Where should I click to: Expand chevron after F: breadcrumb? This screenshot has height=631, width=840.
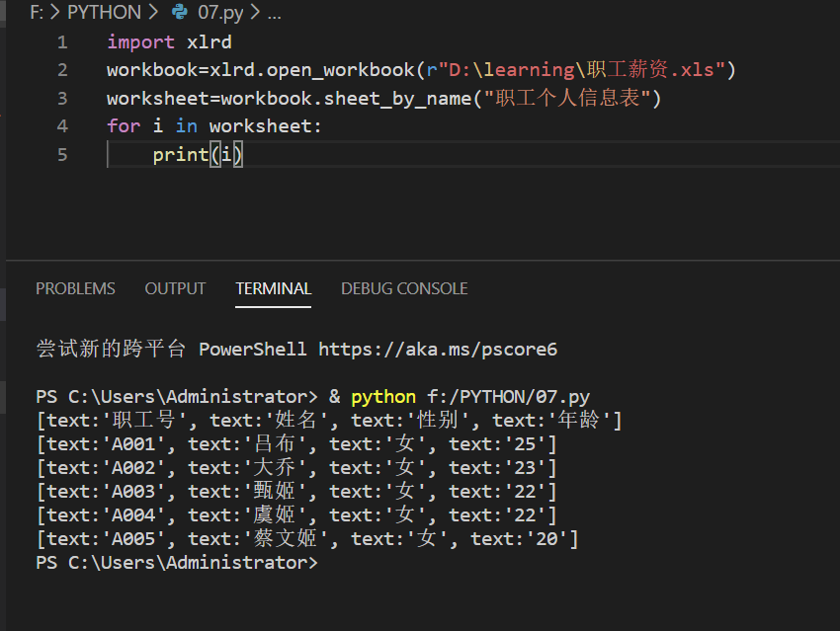point(55,12)
